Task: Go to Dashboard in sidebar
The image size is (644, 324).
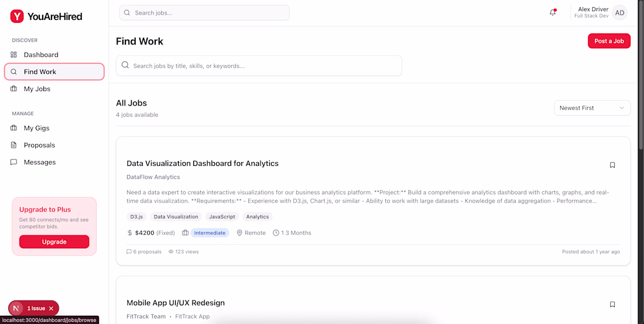Action: click(41, 54)
